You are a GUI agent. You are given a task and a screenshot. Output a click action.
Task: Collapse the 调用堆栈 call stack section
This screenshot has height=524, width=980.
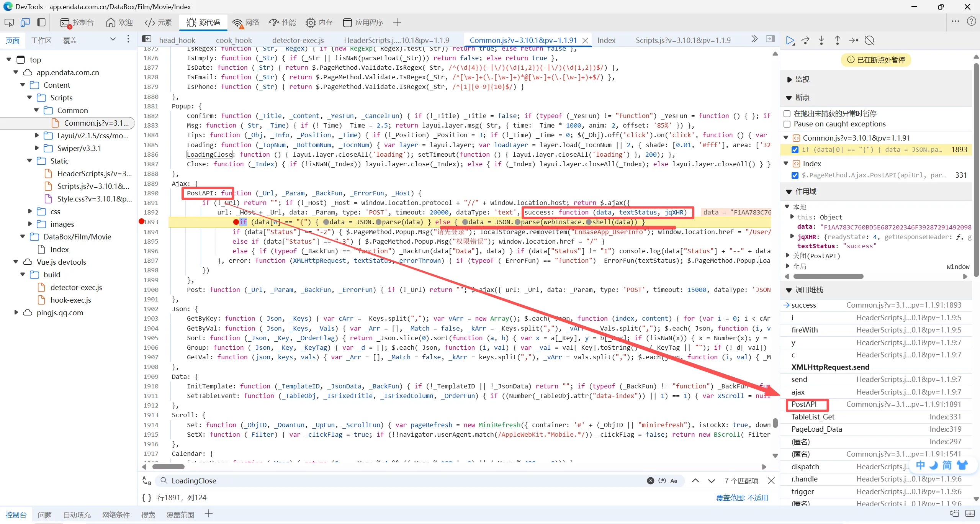click(789, 290)
